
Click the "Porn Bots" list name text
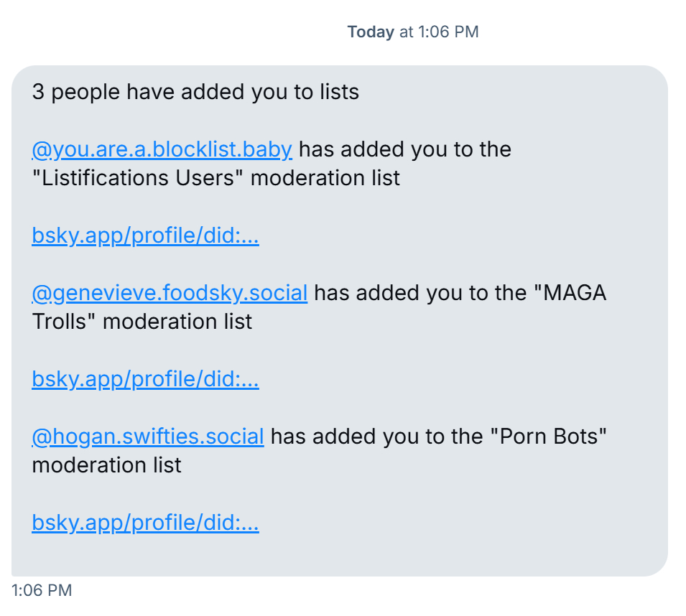point(550,436)
